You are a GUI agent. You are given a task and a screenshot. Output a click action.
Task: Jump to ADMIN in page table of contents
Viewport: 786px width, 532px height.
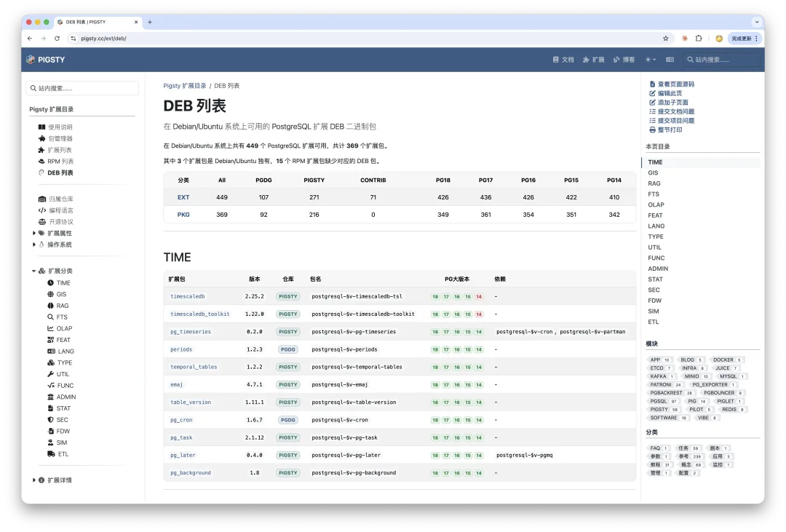[x=658, y=269]
